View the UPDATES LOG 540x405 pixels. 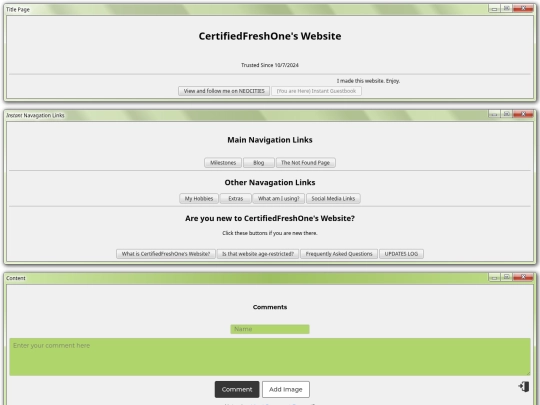[401, 254]
